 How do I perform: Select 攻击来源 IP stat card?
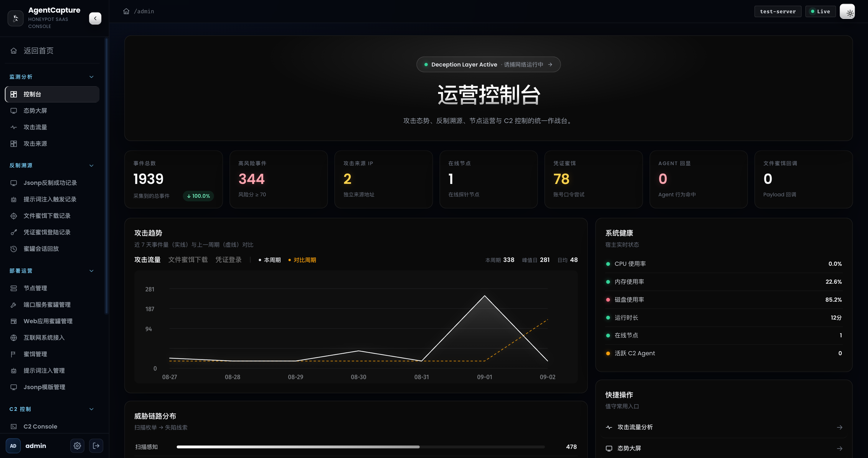coord(383,179)
